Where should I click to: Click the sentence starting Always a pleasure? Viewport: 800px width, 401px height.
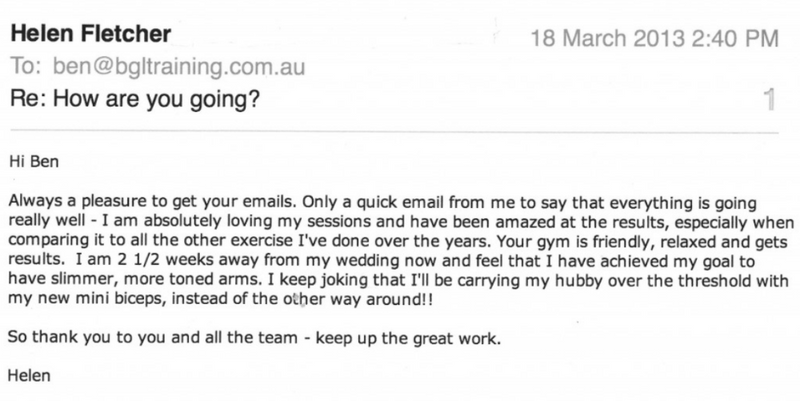point(152,202)
